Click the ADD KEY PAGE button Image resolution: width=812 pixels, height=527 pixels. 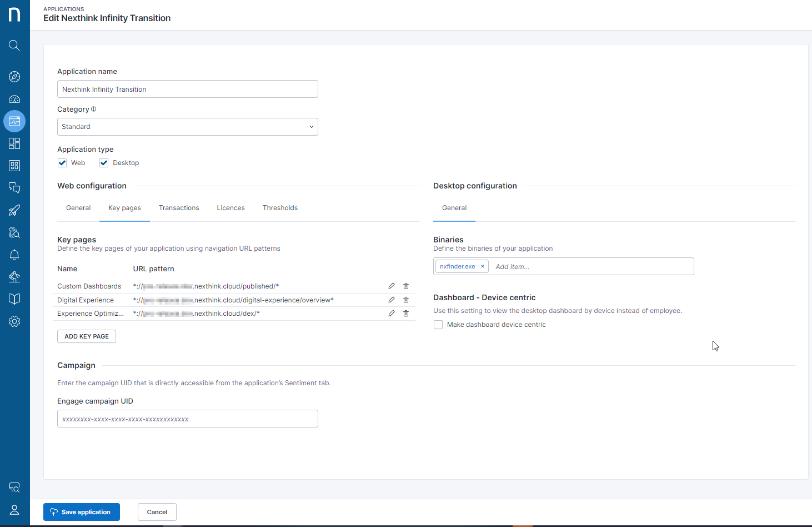pos(87,336)
